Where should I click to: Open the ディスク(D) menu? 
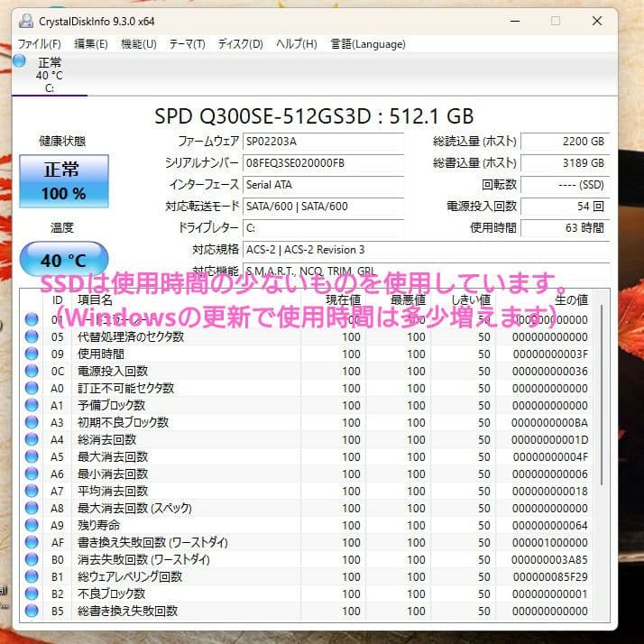(x=240, y=44)
